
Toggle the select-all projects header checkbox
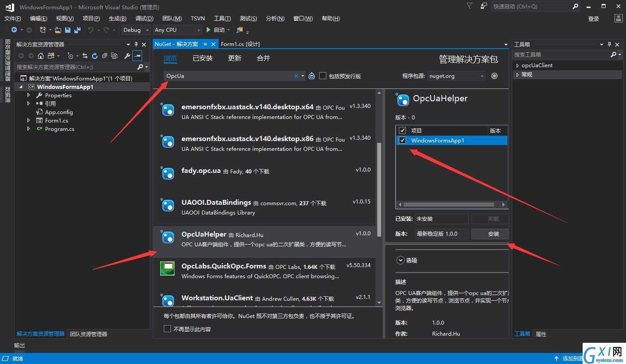402,130
